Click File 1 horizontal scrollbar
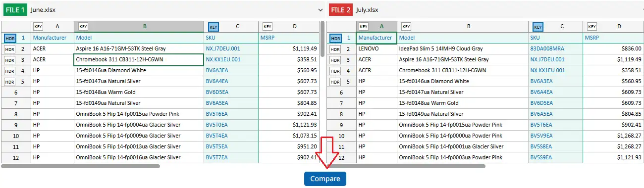 click(81, 166)
